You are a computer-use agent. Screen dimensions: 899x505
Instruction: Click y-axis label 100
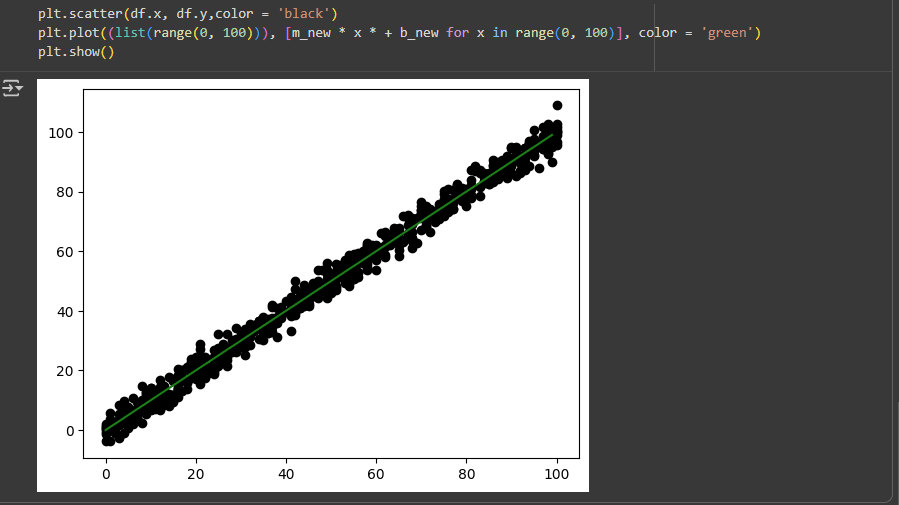pyautogui.click(x=63, y=133)
